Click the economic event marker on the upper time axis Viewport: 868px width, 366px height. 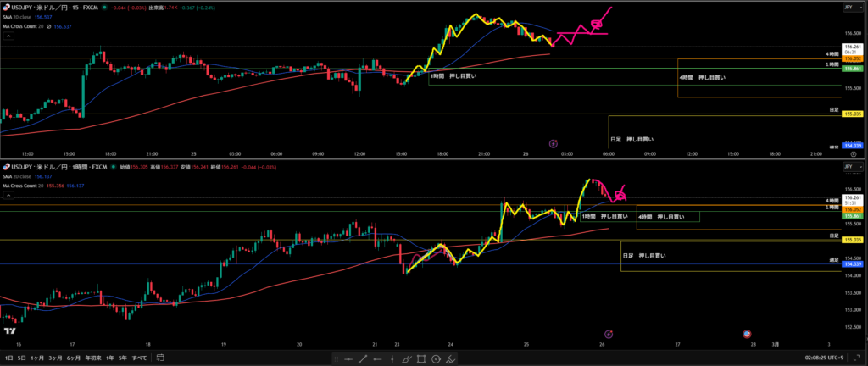click(x=554, y=144)
